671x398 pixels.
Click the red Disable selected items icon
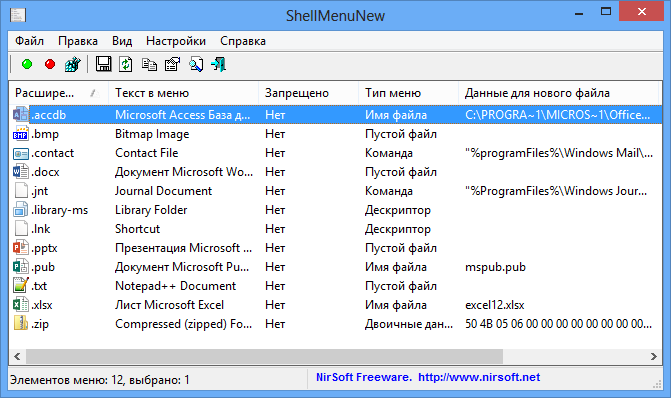point(50,64)
